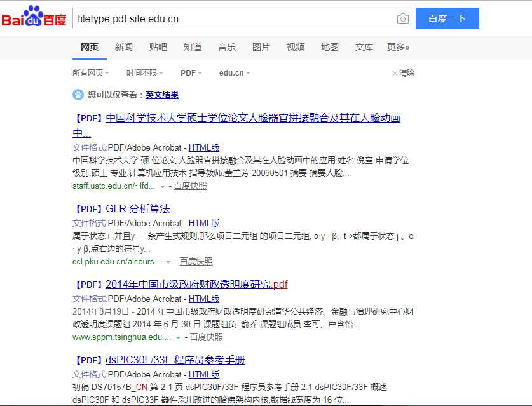Click the 清除 filter reset
The width and height of the screenshot is (532, 406).
(x=403, y=73)
